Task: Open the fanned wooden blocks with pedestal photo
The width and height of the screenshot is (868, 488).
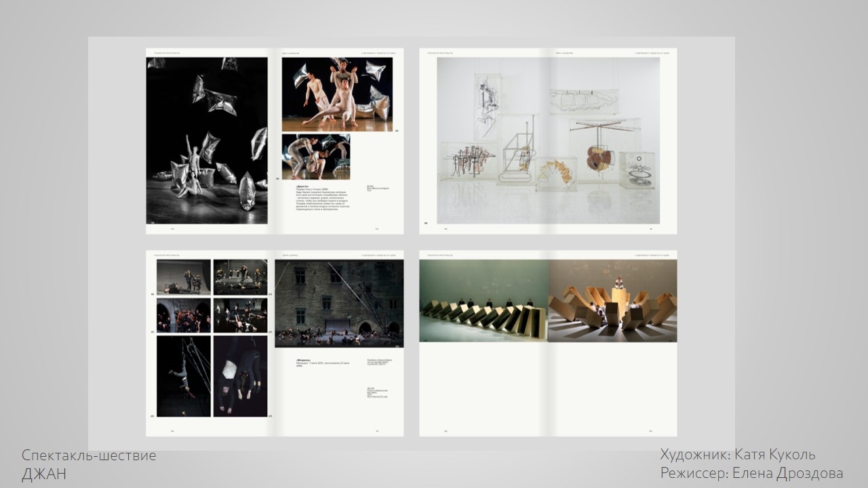Action: (612, 301)
